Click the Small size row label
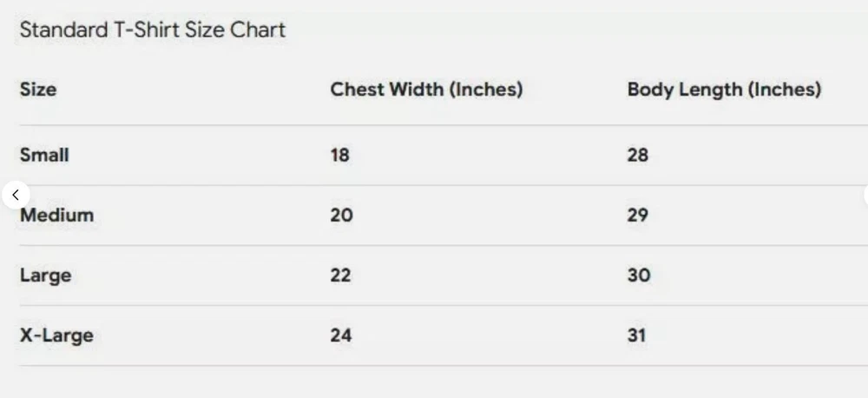Screen dimensions: 868x398 44,156
